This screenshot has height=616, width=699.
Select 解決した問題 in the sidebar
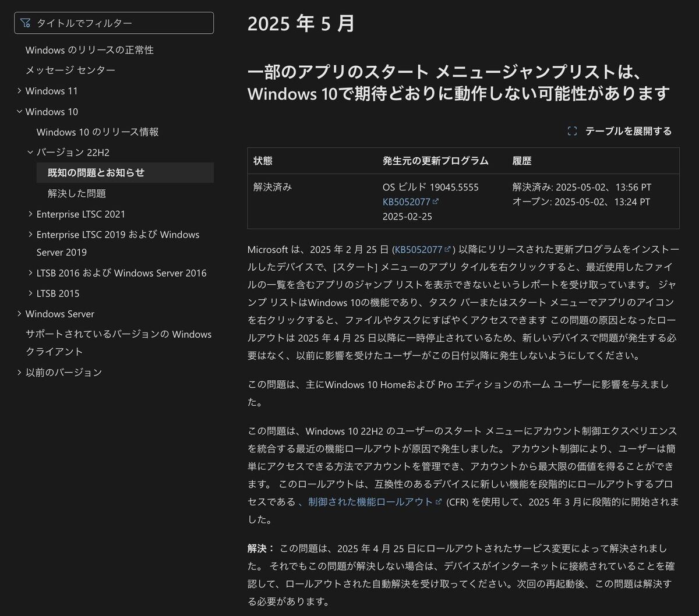(77, 193)
